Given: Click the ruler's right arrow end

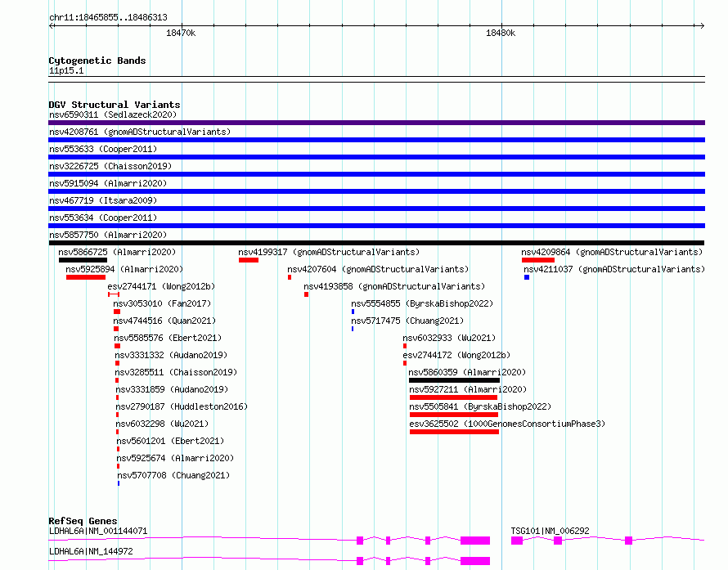Looking at the screenshot, I should tap(702, 25).
